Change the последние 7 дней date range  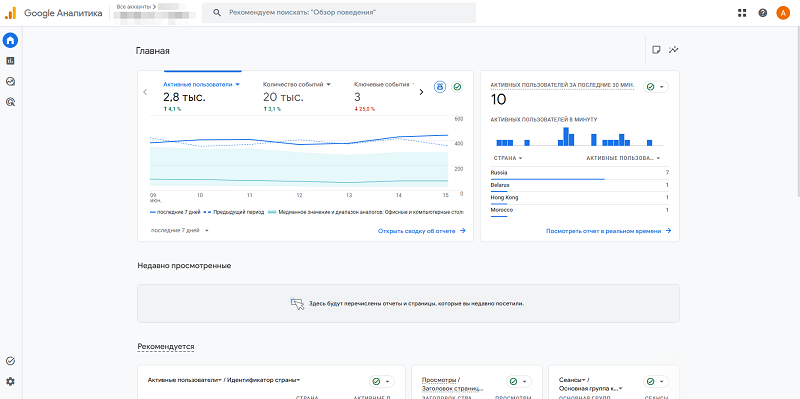pyautogui.click(x=180, y=231)
